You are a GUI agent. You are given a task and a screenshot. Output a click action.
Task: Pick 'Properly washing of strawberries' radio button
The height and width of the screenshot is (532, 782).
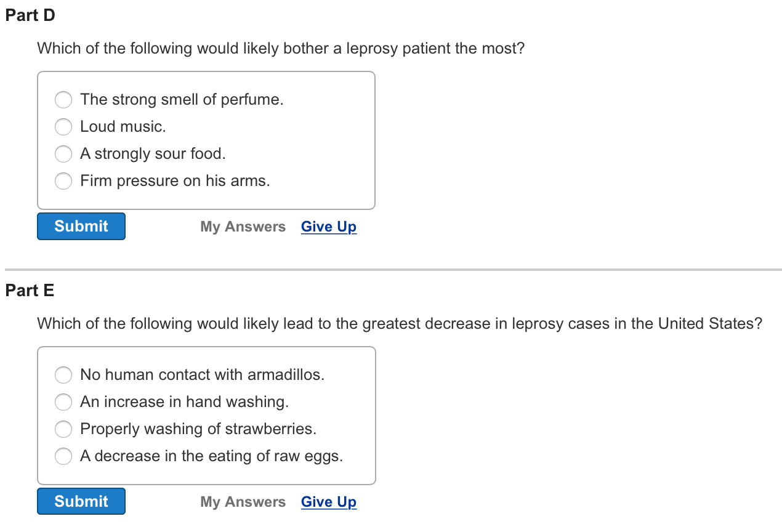pyautogui.click(x=63, y=429)
